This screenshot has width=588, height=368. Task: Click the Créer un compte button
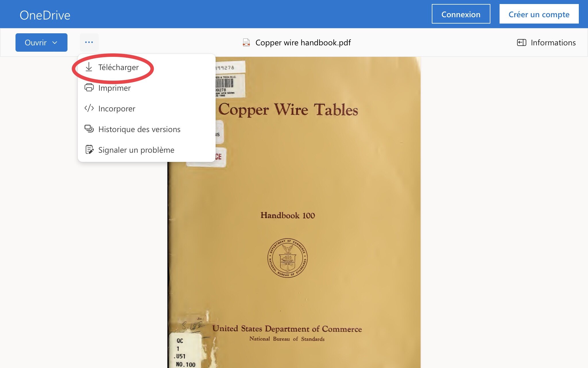[539, 14]
